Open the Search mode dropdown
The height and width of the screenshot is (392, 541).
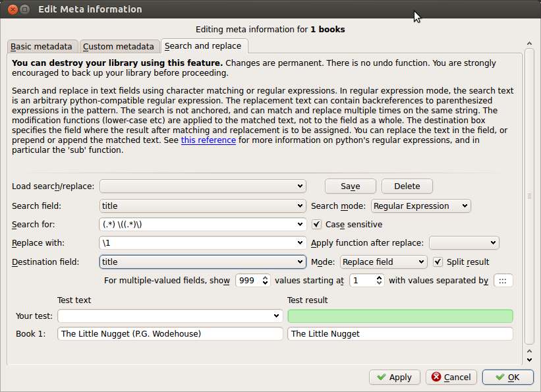pos(421,206)
